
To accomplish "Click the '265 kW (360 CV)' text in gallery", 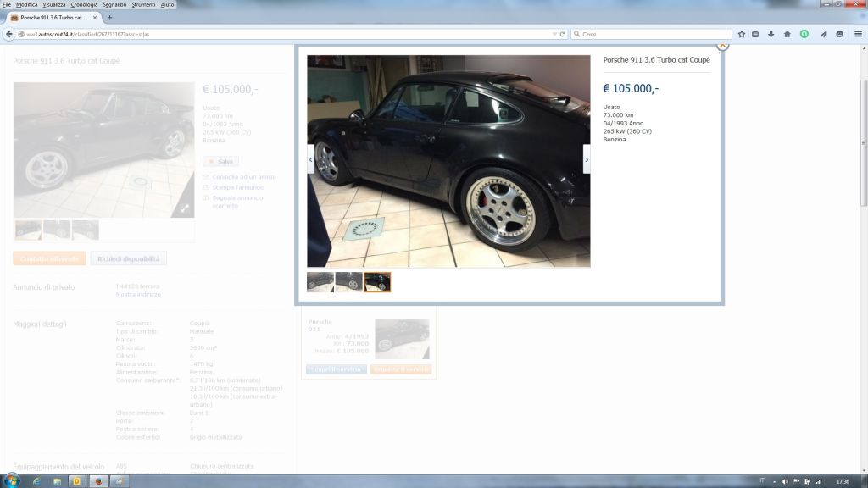I will [627, 131].
